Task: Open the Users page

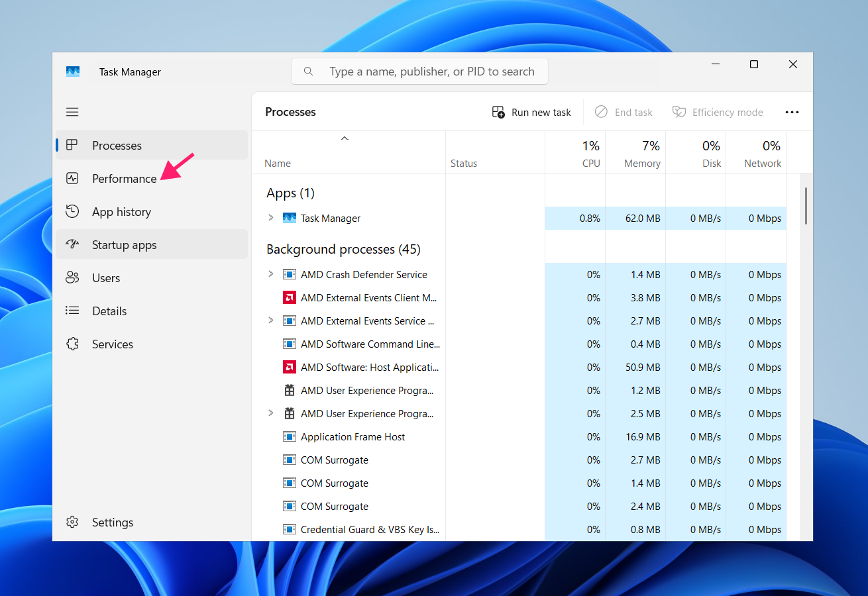Action: pos(152,277)
